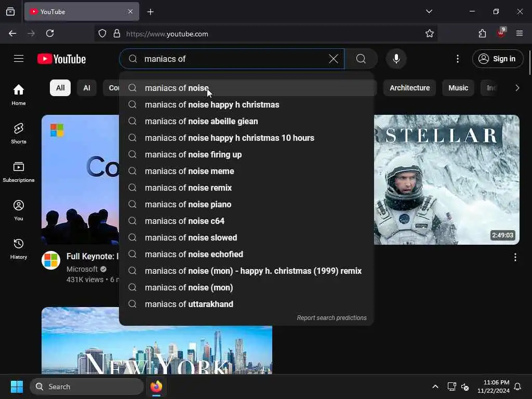Choose 'maniacs of noise happy h christmas'

247,104
